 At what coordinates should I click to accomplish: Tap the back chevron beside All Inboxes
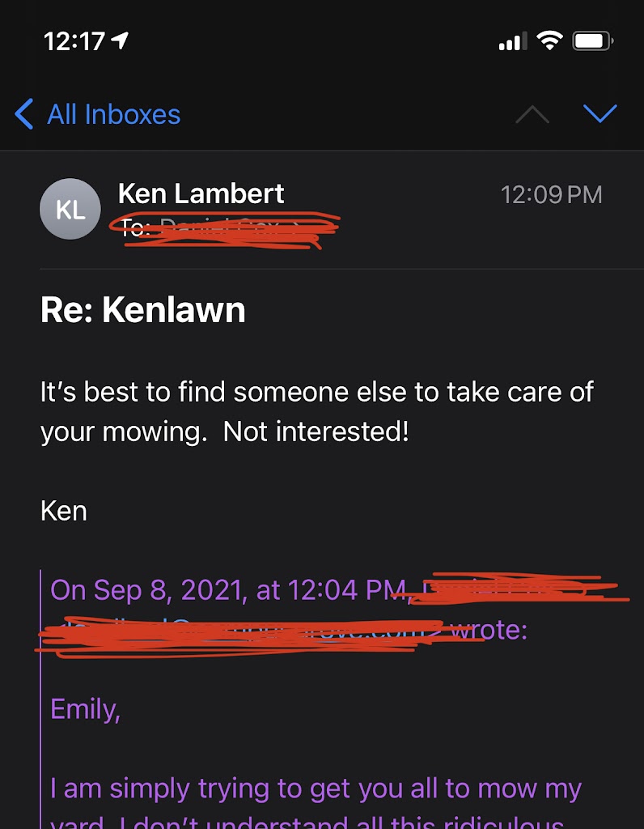25,114
